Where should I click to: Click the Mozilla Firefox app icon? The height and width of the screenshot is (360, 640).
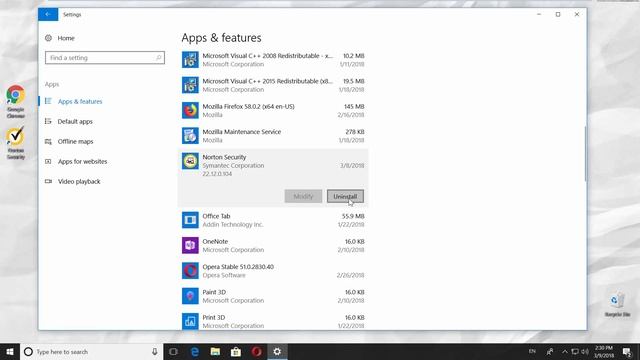click(190, 110)
